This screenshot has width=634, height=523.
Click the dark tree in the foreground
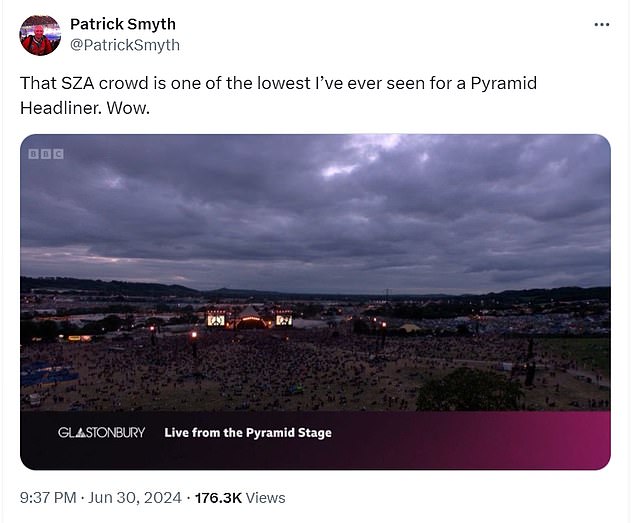(469, 389)
